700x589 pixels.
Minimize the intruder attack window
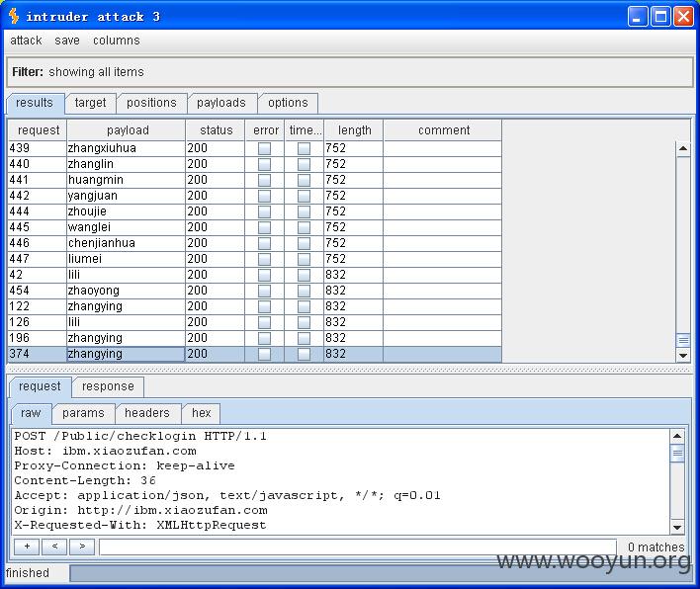(x=637, y=17)
